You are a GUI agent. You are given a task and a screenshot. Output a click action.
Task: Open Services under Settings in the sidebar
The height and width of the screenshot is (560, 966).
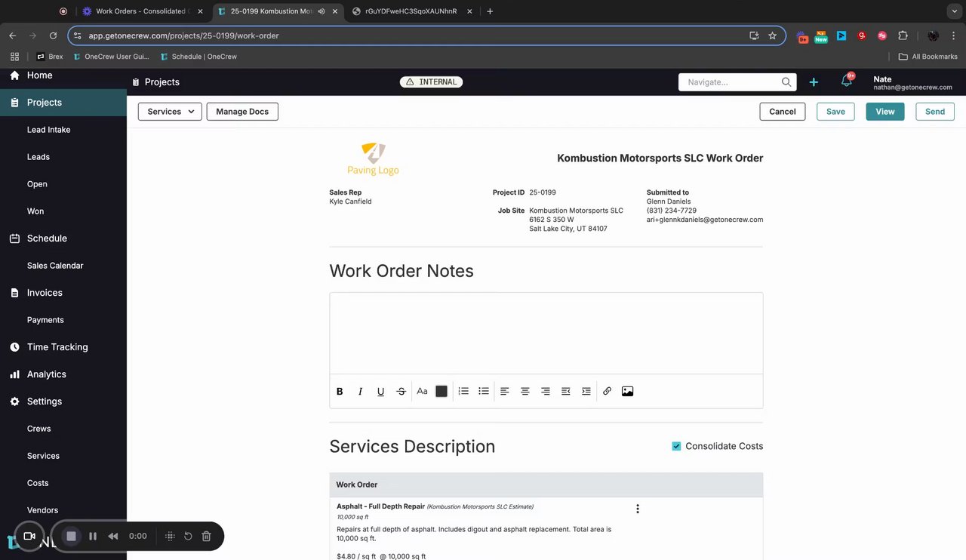tap(43, 456)
